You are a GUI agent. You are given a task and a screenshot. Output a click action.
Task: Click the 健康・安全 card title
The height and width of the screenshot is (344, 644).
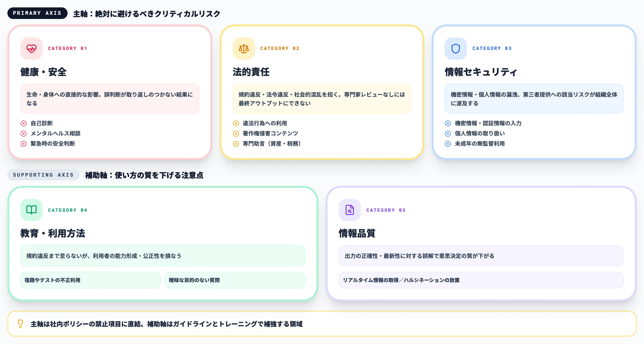coord(43,72)
